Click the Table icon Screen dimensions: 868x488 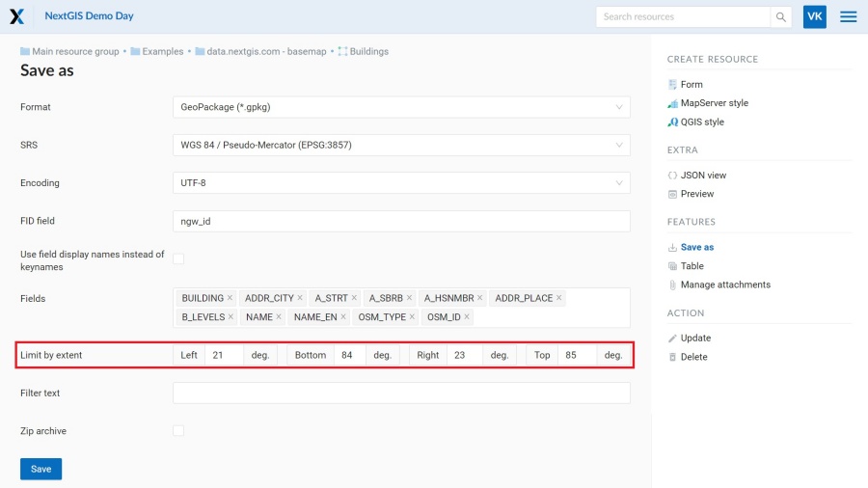[672, 266]
